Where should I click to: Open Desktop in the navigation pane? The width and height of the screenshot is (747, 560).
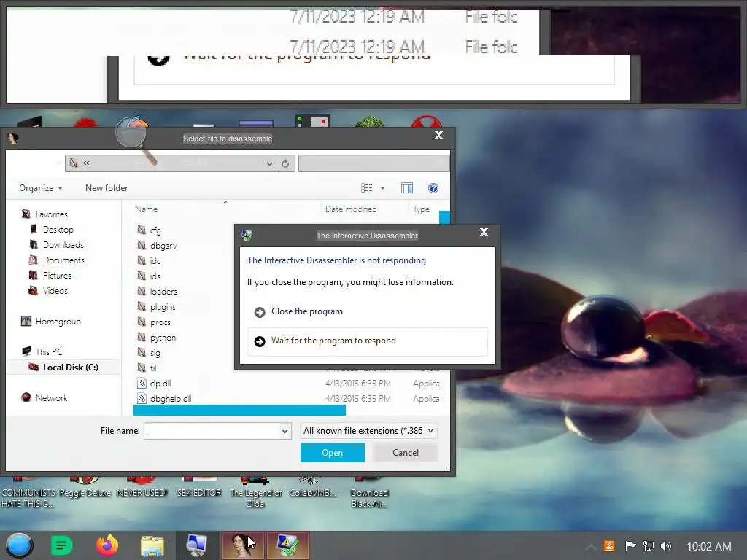58,230
